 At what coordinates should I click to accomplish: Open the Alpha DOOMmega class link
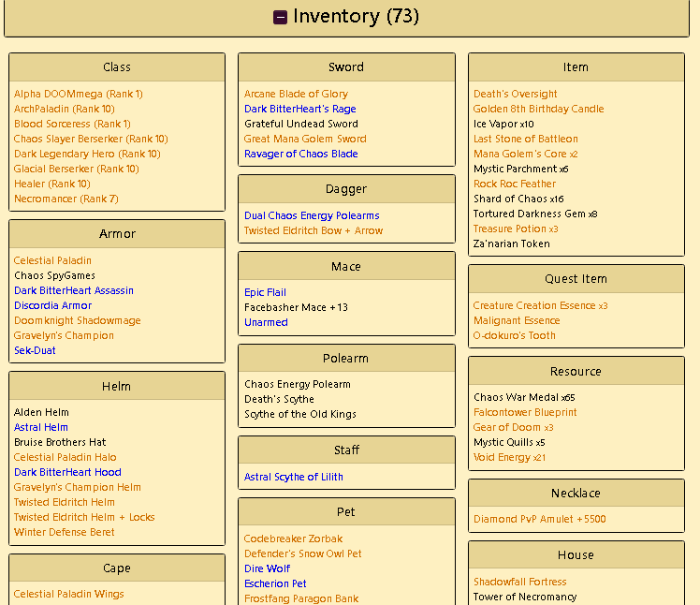(x=79, y=94)
